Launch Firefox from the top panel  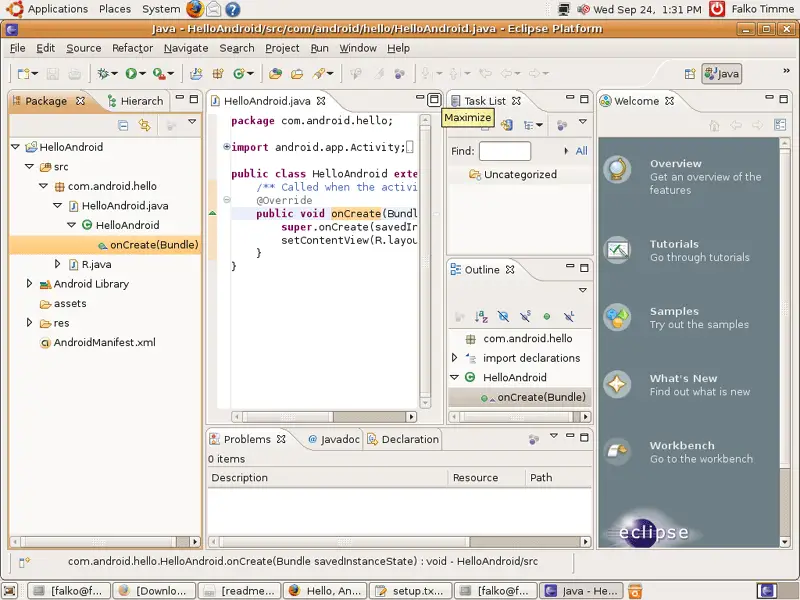tap(194, 9)
